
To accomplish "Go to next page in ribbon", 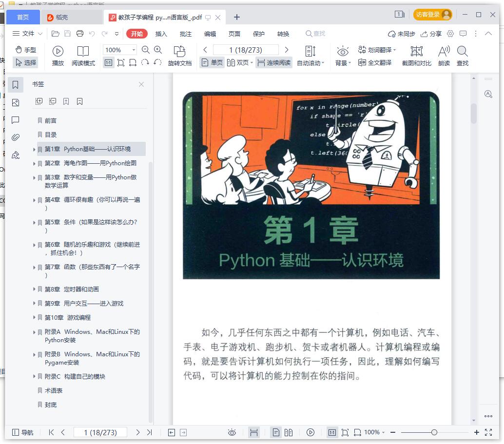I will coord(287,50).
